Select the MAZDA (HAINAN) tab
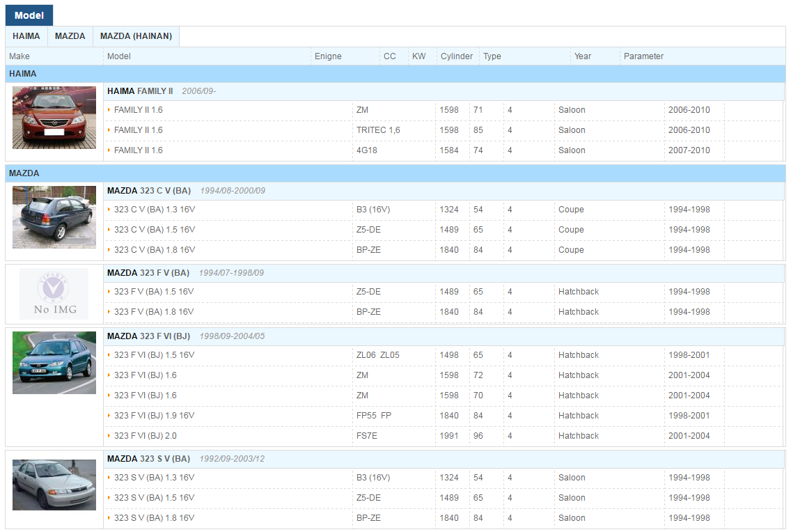 [x=136, y=36]
